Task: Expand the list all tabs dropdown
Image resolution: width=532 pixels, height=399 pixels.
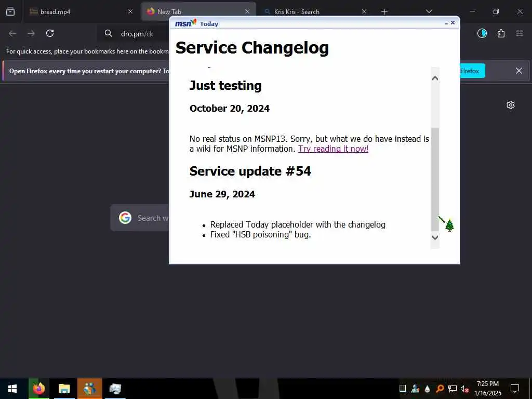Action: coord(429,11)
